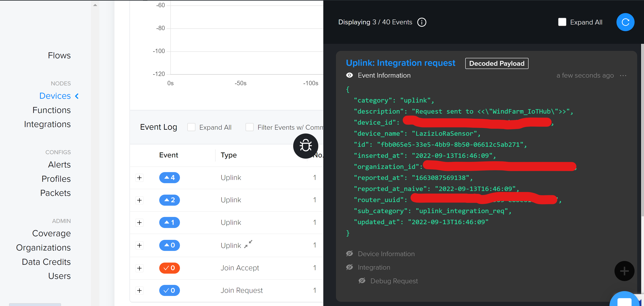Enable Expand All in the debug panel
This screenshot has height=306, width=644.
[x=562, y=22]
